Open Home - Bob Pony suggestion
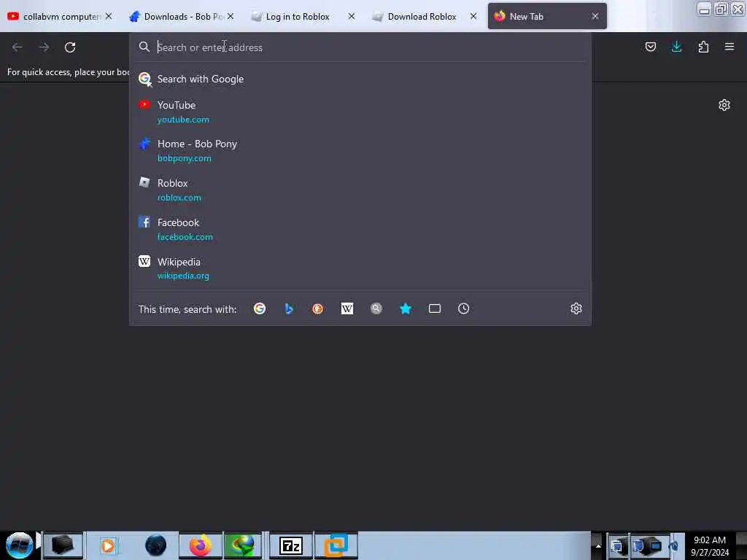Viewport: 747px width, 560px height. tap(360, 151)
